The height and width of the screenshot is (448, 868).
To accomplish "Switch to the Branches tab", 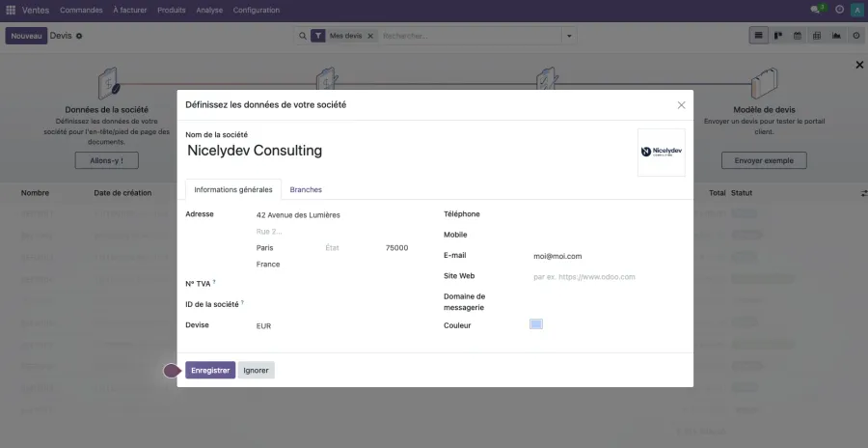I will [306, 190].
